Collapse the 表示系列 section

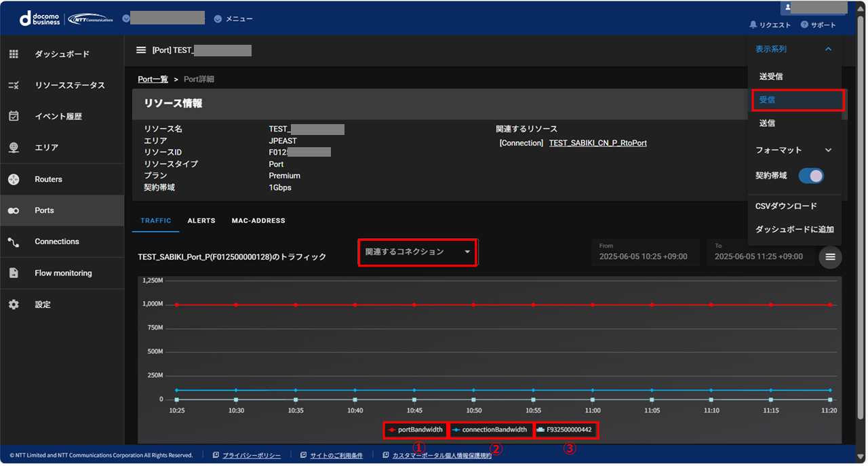(828, 50)
